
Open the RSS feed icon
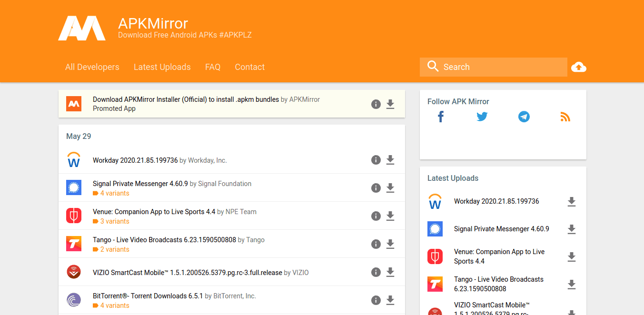[565, 117]
